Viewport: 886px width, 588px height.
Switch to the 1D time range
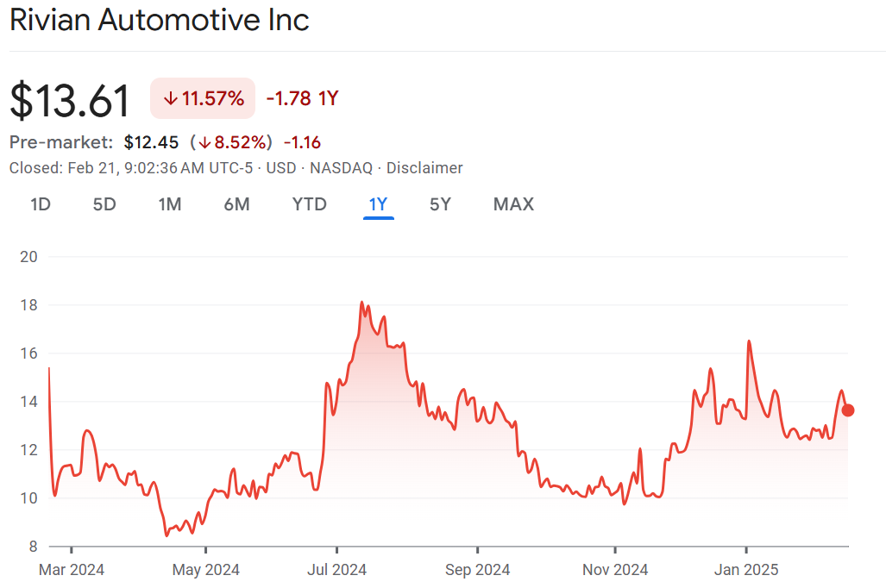[40, 204]
